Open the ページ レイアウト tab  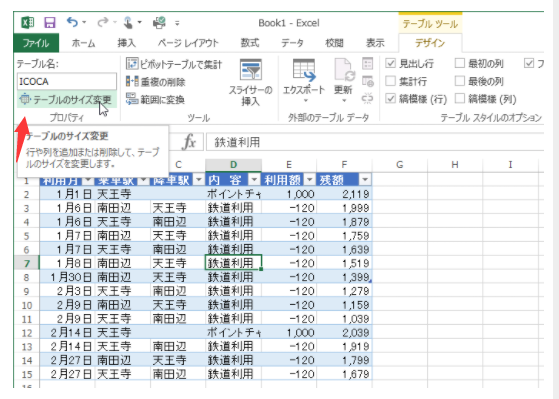click(x=188, y=43)
